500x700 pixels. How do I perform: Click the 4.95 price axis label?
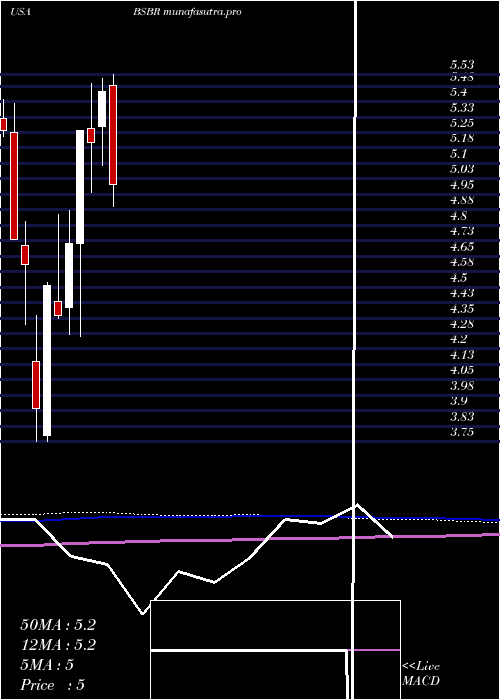click(462, 185)
